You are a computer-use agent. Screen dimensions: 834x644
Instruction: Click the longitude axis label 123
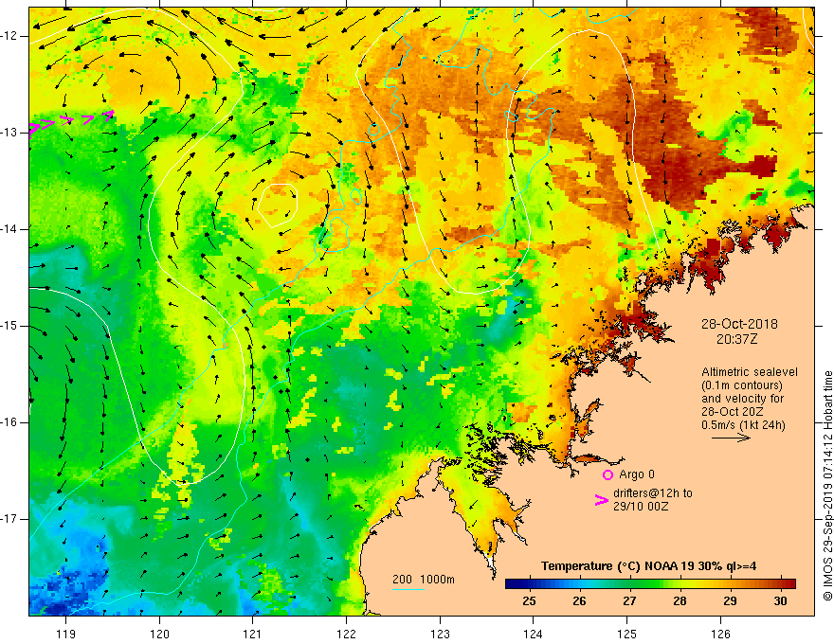pos(440,635)
